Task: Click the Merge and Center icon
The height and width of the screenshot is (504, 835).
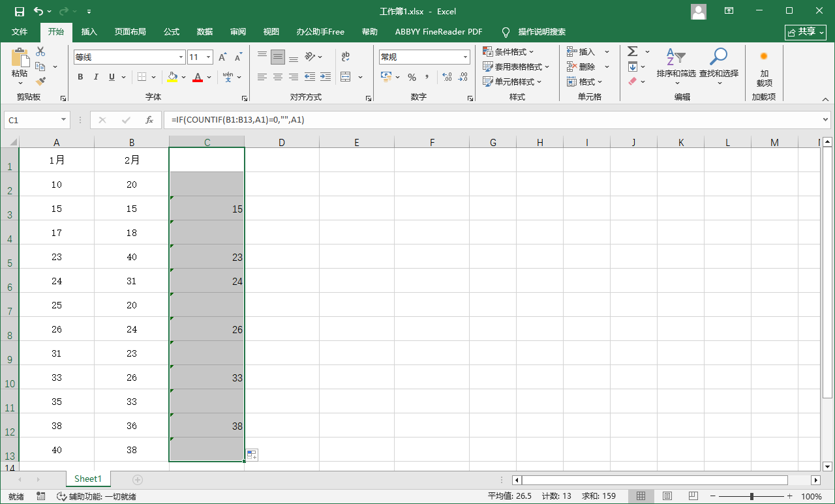Action: pyautogui.click(x=346, y=77)
